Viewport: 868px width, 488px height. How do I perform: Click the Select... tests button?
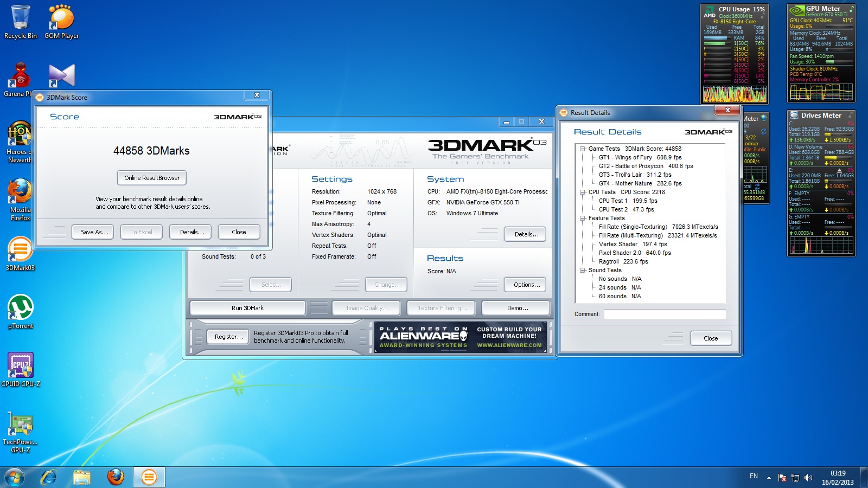click(271, 285)
